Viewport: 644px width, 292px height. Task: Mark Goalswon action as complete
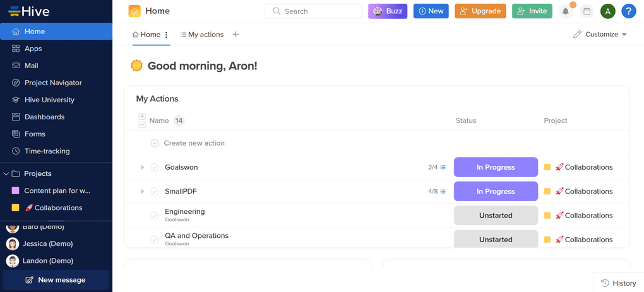pyautogui.click(x=155, y=168)
